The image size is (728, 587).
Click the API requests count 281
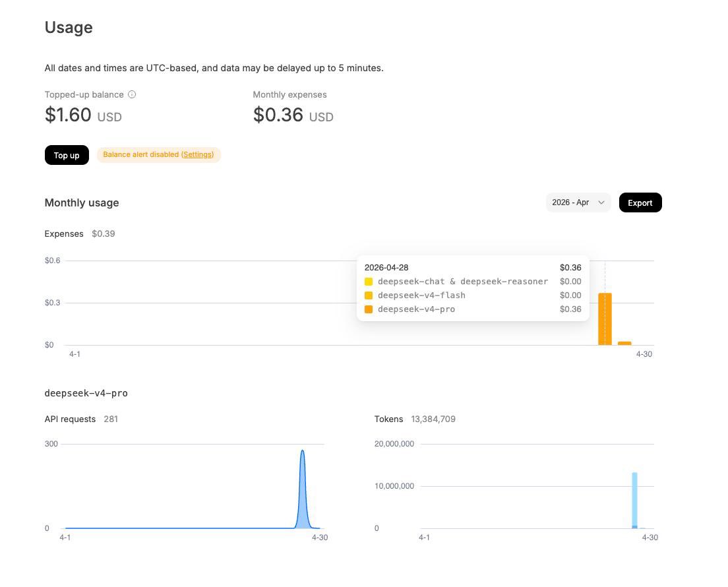point(111,419)
